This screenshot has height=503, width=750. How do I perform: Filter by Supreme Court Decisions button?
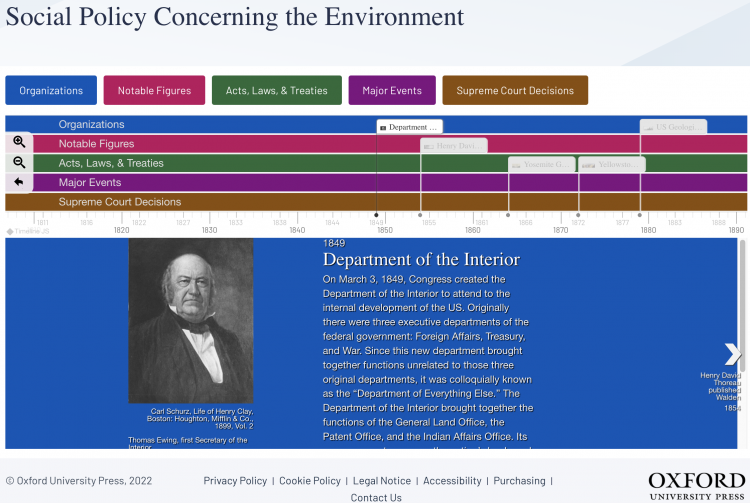(515, 90)
